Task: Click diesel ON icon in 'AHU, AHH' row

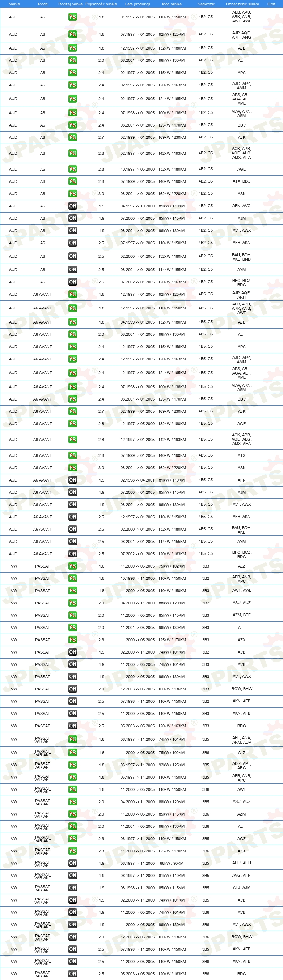Action: pyautogui.click(x=72, y=863)
